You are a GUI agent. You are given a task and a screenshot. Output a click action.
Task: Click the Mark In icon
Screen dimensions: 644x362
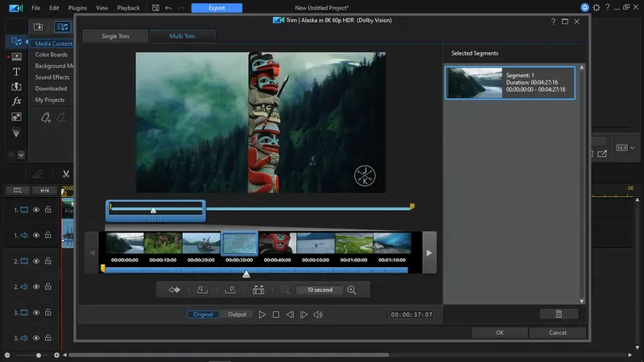click(x=201, y=290)
